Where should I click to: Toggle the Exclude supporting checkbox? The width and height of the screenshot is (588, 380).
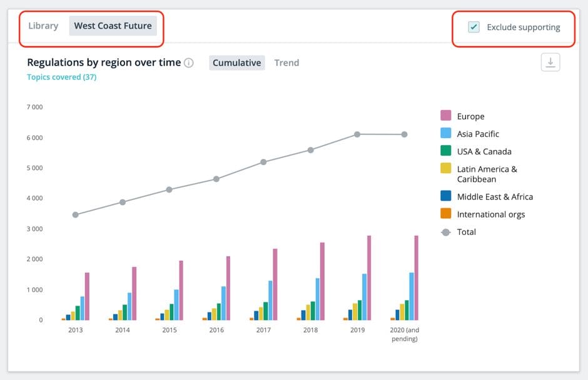474,27
